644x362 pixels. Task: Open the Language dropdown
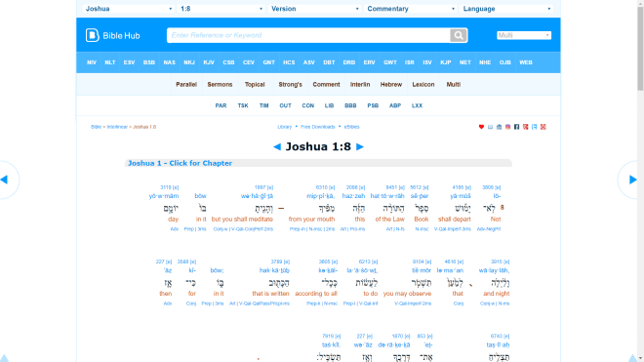(x=506, y=9)
